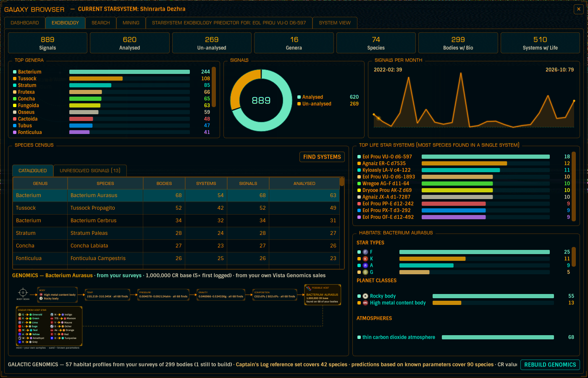Click the Fonticulua bar in Top Genera
This screenshot has height=378, width=588.
pos(79,132)
